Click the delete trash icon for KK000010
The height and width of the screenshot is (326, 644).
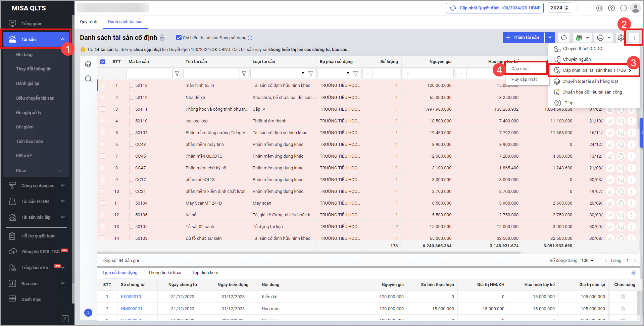pyautogui.click(x=623, y=297)
